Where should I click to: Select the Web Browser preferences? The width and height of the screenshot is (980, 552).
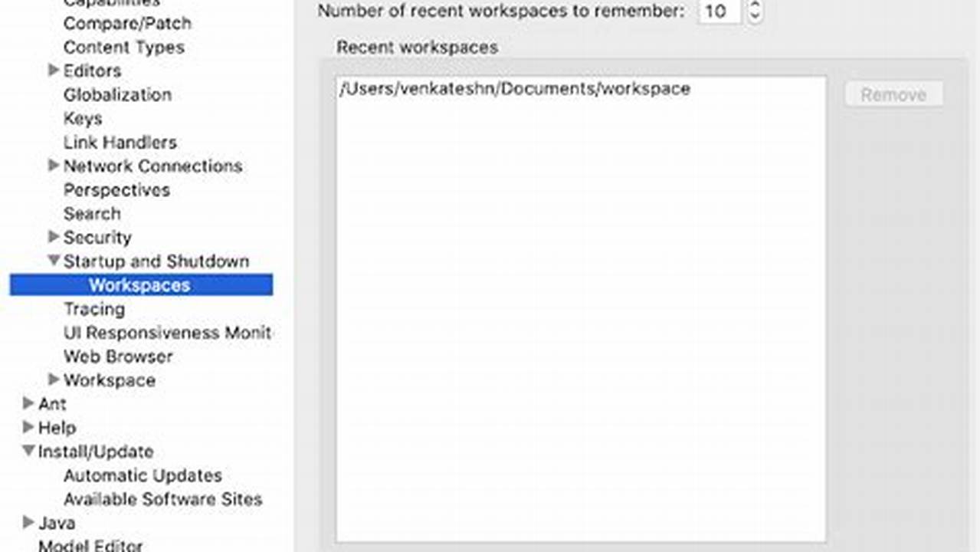(x=117, y=356)
